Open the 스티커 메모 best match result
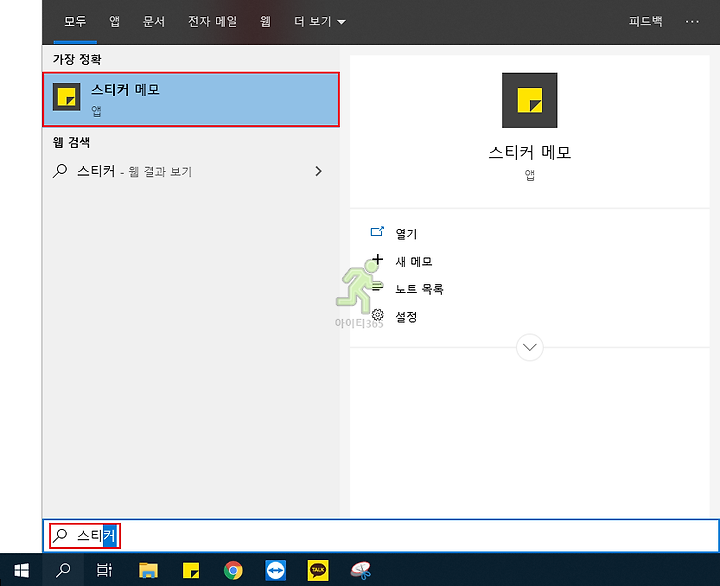This screenshot has height=586, width=720. point(191,99)
